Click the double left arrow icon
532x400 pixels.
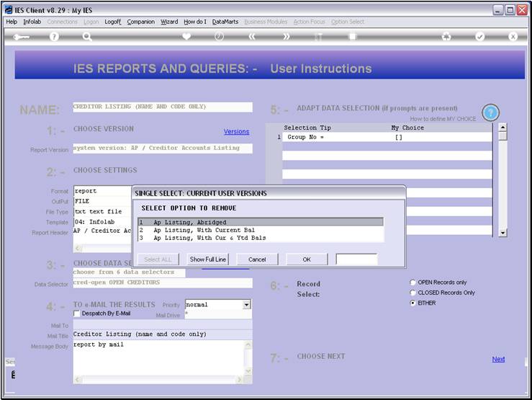(x=252, y=36)
